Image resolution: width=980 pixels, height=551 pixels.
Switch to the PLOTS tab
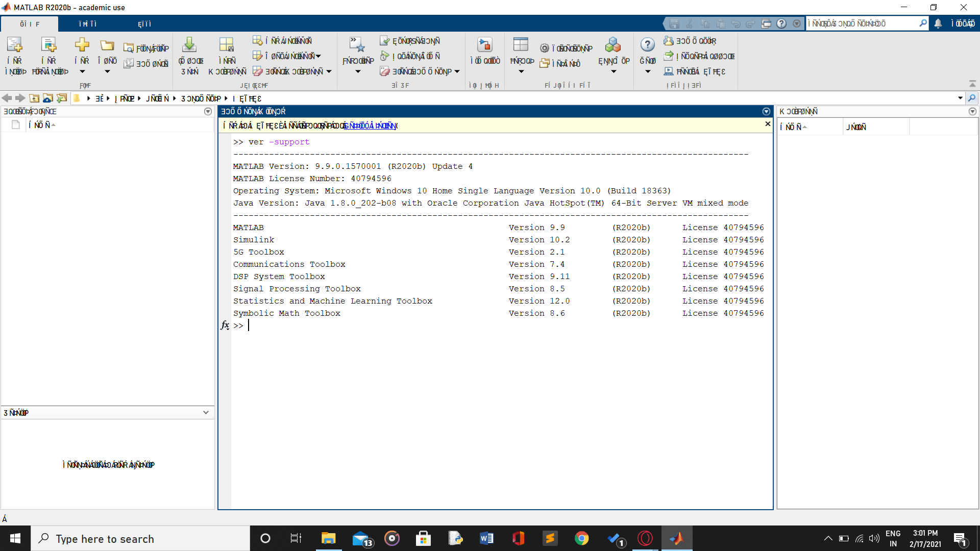[x=88, y=24]
